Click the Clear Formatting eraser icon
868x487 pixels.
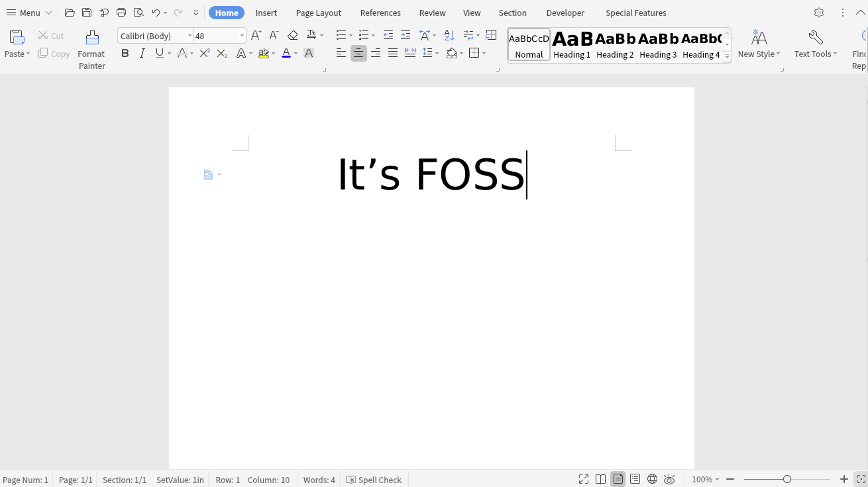292,35
